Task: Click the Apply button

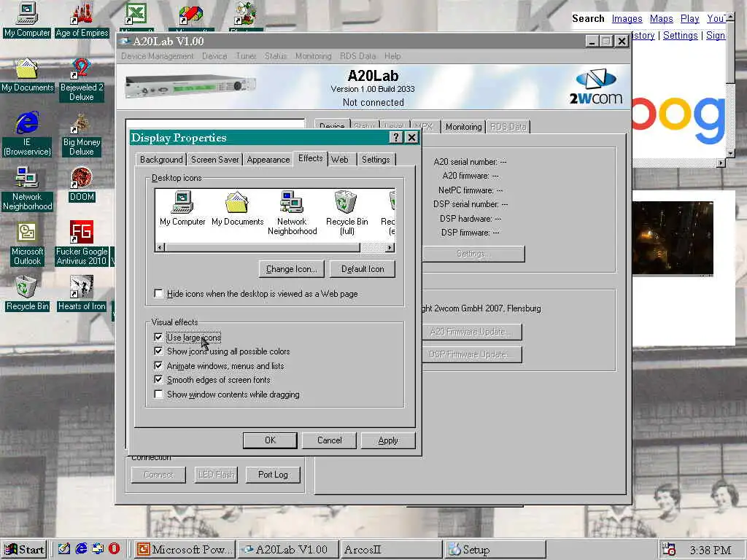Action: (x=388, y=440)
